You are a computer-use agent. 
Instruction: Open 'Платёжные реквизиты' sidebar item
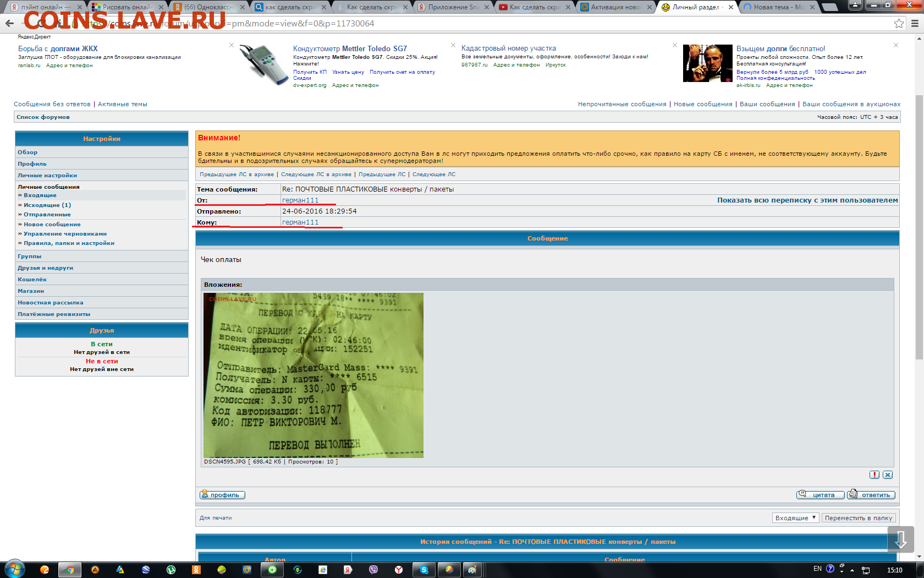tap(54, 314)
